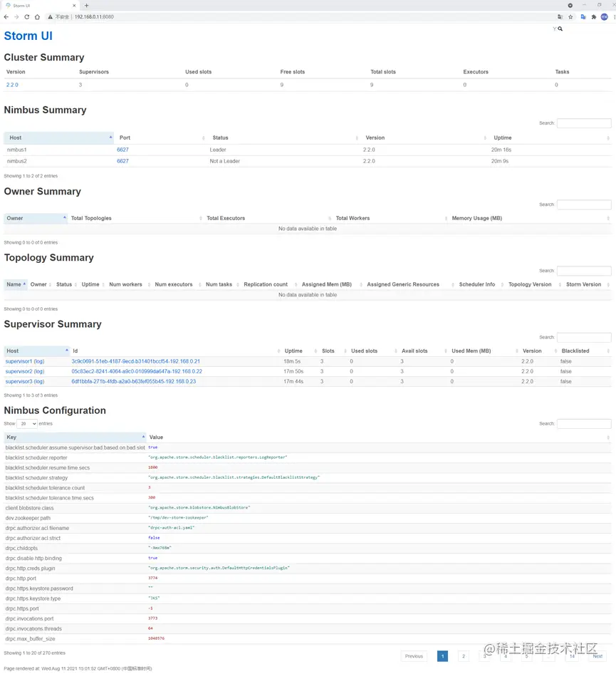Screen dimensions: 616x674
Task: Sort configuration by Value column
Action: pyautogui.click(x=379, y=437)
